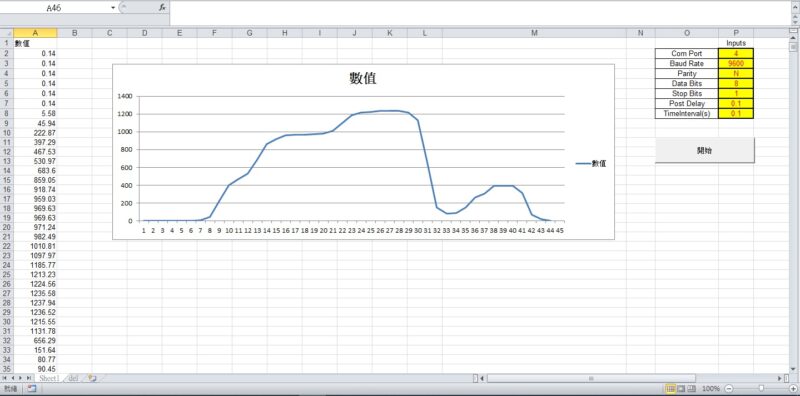
Task: Select column M header
Action: point(534,33)
